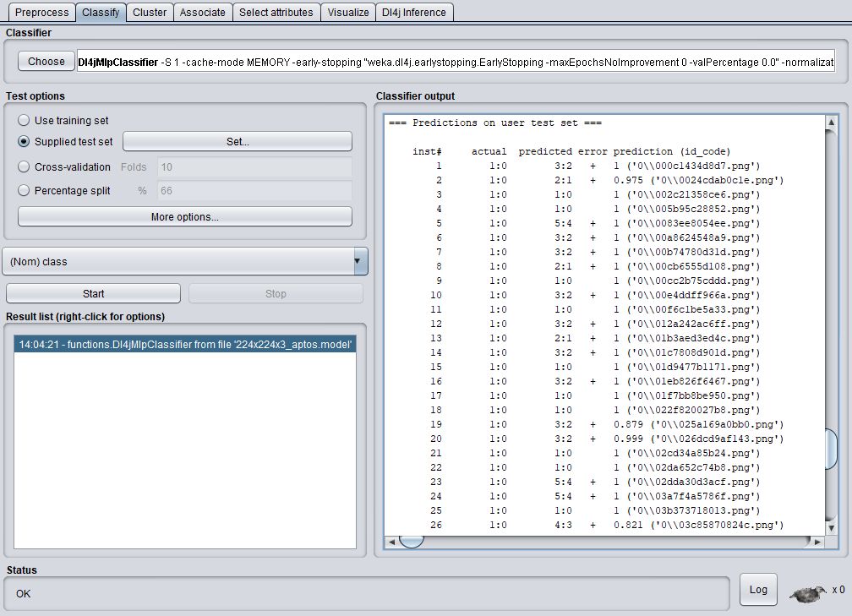
Task: Open the Visualize tab
Action: [348, 12]
